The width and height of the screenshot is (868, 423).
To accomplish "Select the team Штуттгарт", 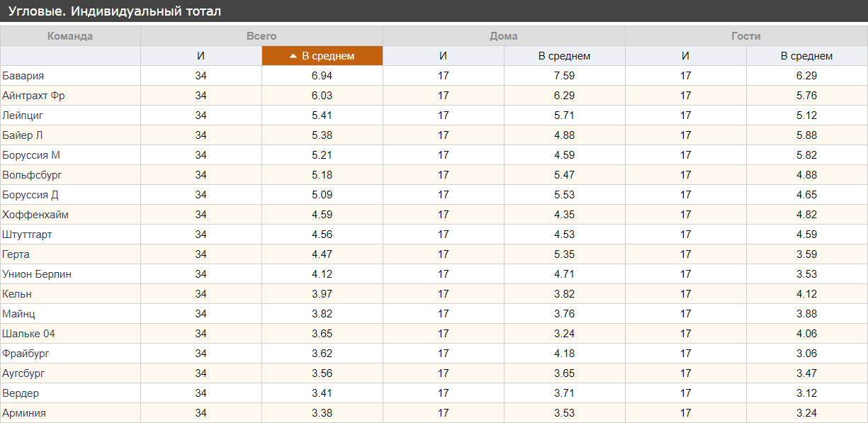I will pyautogui.click(x=27, y=235).
